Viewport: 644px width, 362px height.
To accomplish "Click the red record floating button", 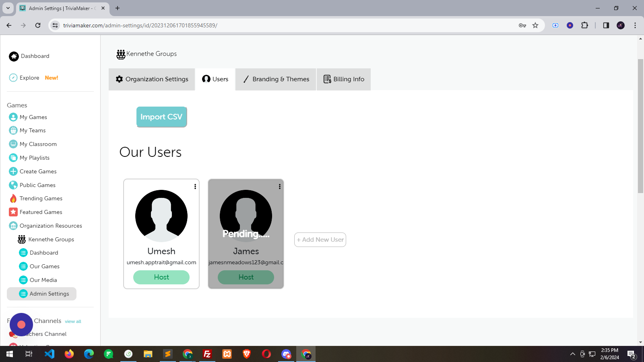I will coord(21,324).
